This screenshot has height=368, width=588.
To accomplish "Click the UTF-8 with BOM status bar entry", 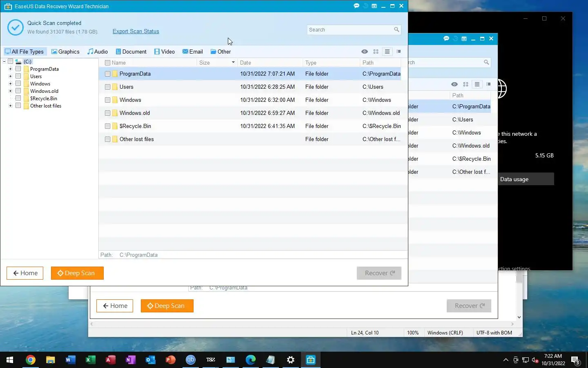I will point(494,333).
